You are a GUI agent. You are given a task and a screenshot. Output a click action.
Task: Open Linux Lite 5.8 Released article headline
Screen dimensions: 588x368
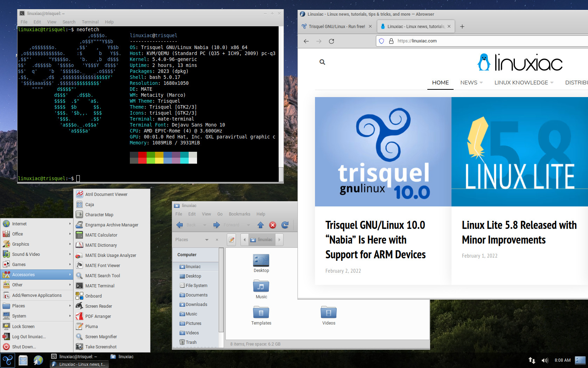pos(519,232)
